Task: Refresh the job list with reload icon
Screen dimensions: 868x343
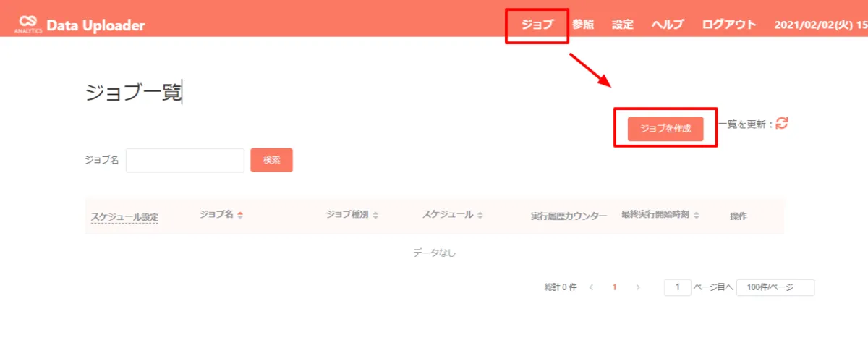Action: [x=782, y=123]
